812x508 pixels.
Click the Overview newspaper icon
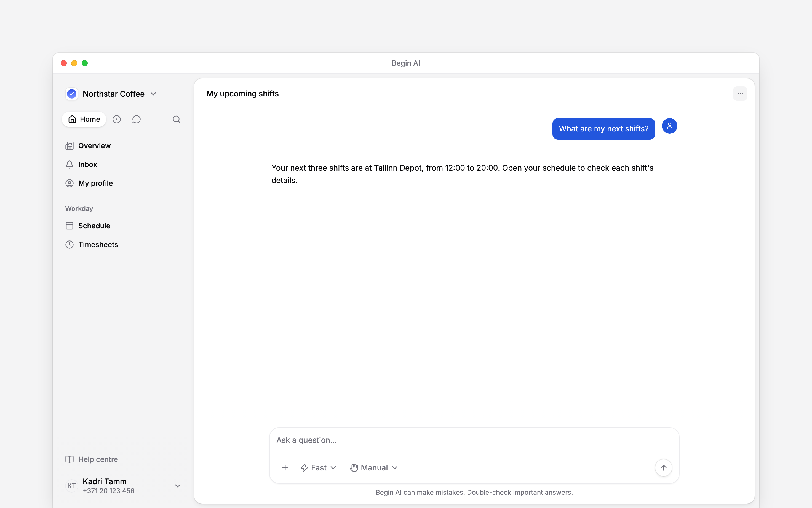(x=70, y=146)
